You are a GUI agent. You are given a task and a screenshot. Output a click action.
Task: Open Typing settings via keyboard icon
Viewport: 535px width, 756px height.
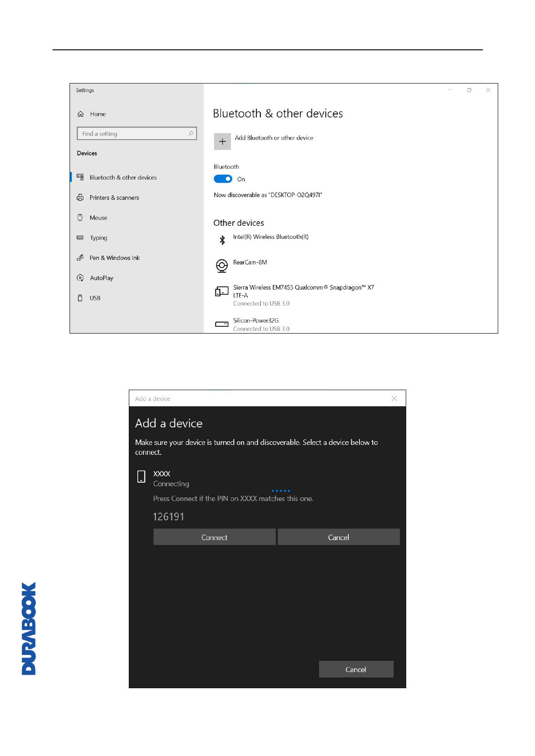pyautogui.click(x=80, y=237)
